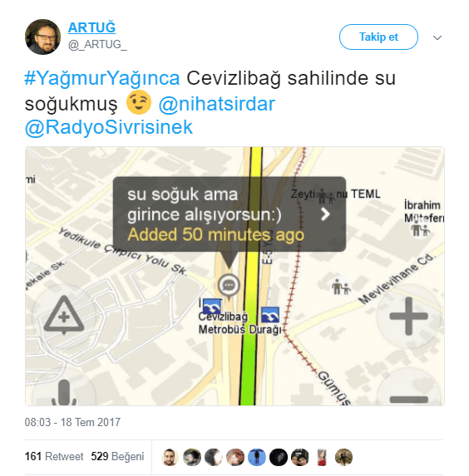View the 161 Retweet list

point(54,456)
